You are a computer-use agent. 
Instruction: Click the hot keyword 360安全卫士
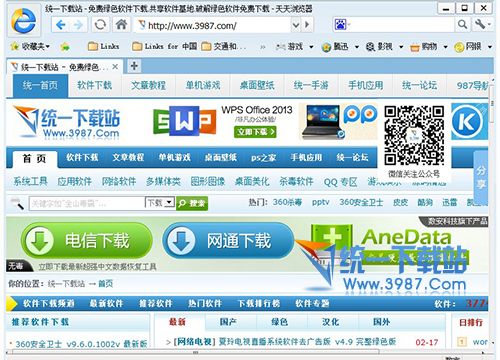(x=361, y=202)
